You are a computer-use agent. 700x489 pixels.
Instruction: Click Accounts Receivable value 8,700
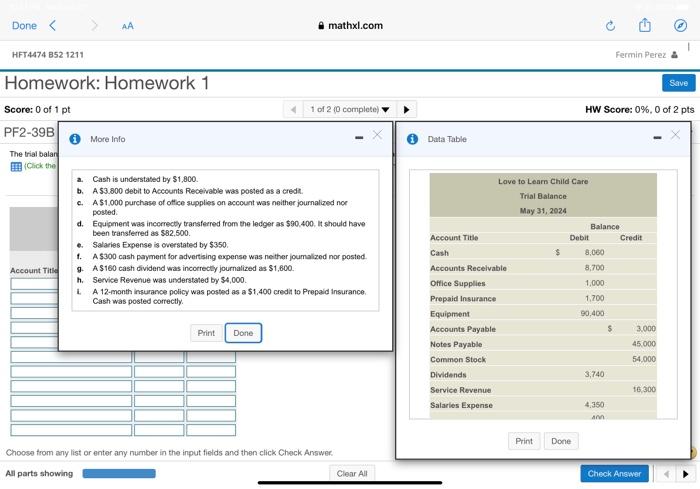[x=594, y=267]
